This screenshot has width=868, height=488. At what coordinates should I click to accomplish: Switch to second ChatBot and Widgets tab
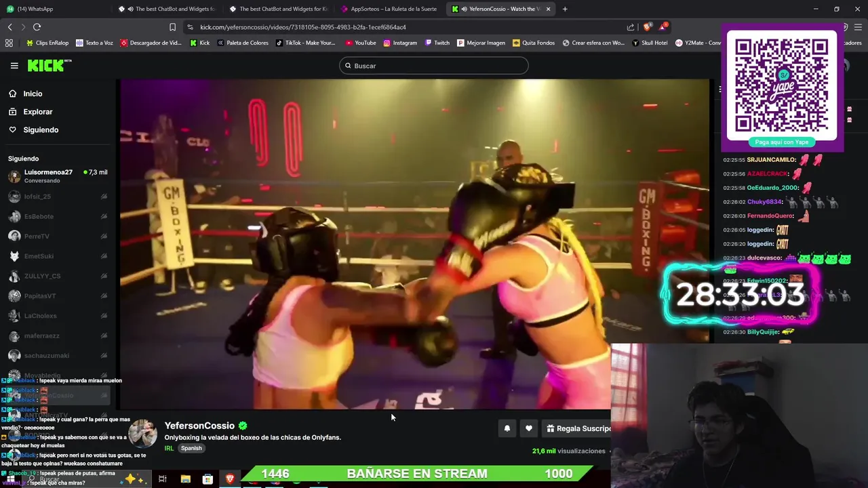278,9
